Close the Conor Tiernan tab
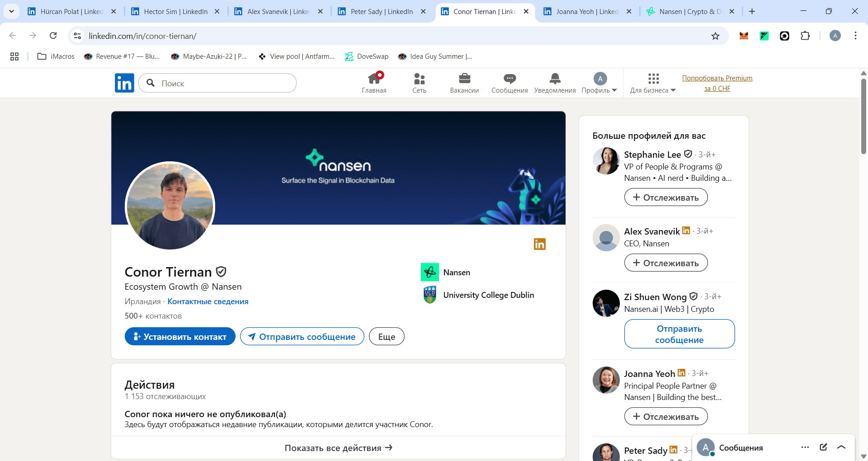 coord(526,11)
